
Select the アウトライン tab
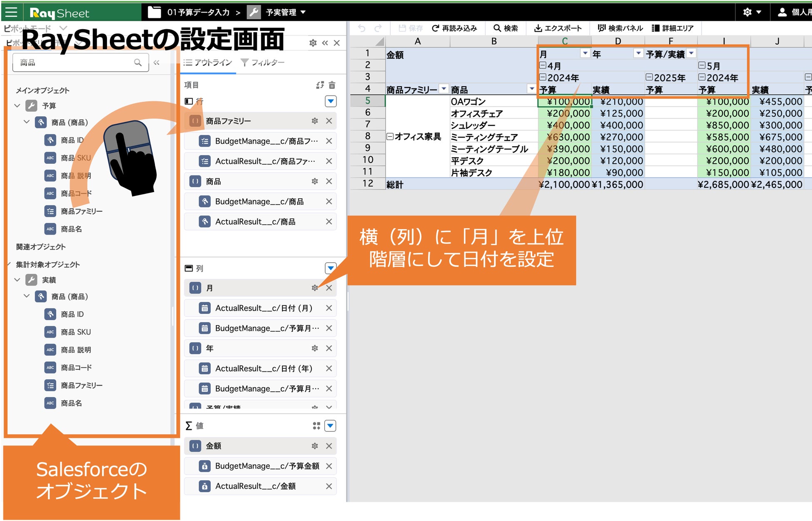tap(208, 63)
